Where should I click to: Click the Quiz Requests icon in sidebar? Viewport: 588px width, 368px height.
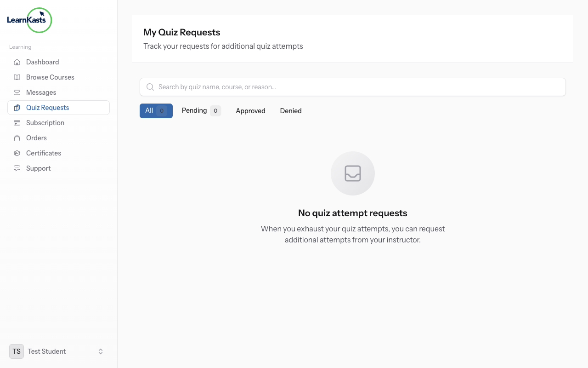(17, 107)
